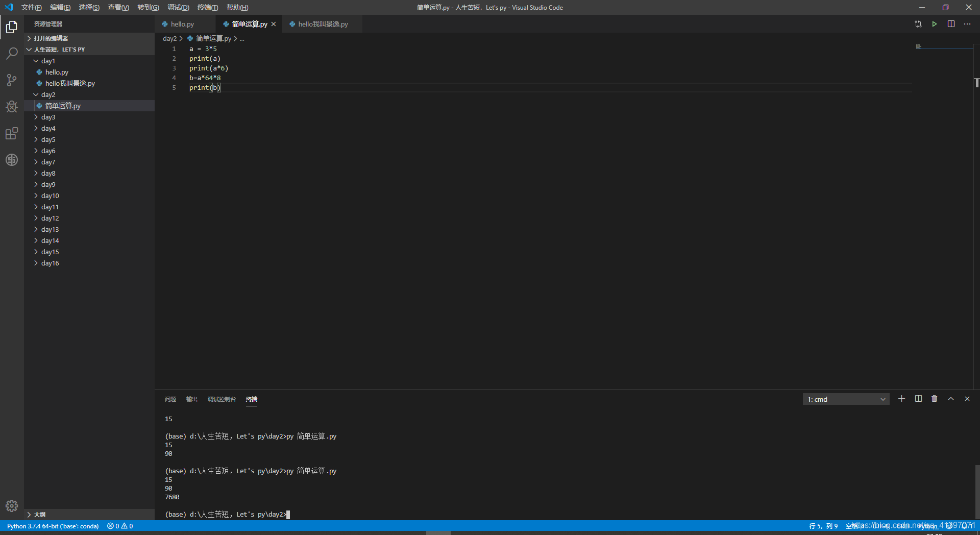Open hello.py in the explorer tree

pos(89,72)
